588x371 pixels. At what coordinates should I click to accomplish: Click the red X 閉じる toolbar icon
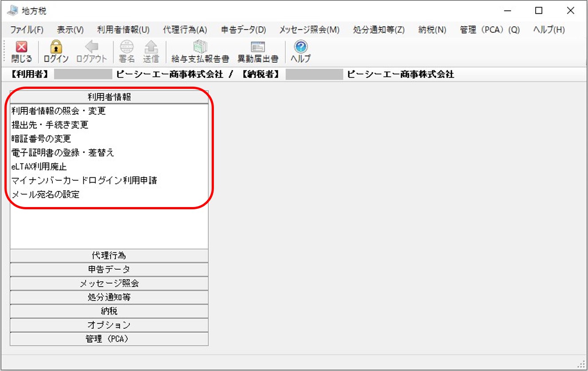(21, 47)
